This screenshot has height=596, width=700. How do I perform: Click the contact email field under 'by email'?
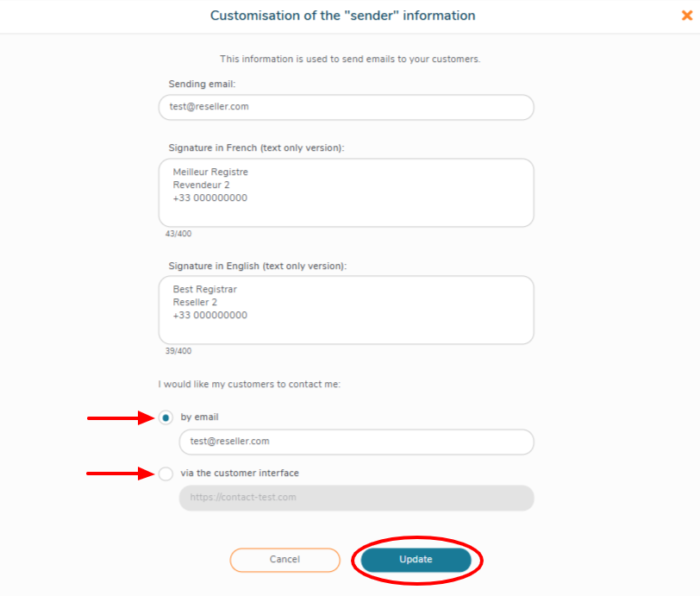point(356,442)
